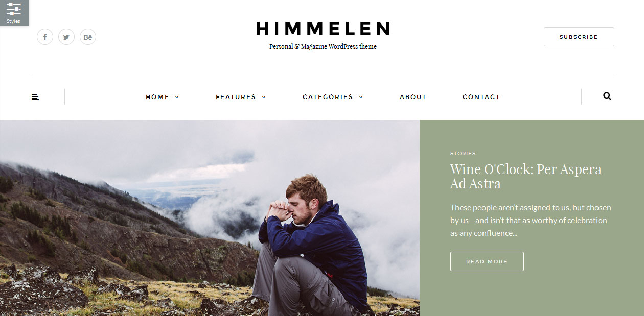644x316 pixels.
Task: Expand the Features menu chevron
Action: [x=264, y=97]
